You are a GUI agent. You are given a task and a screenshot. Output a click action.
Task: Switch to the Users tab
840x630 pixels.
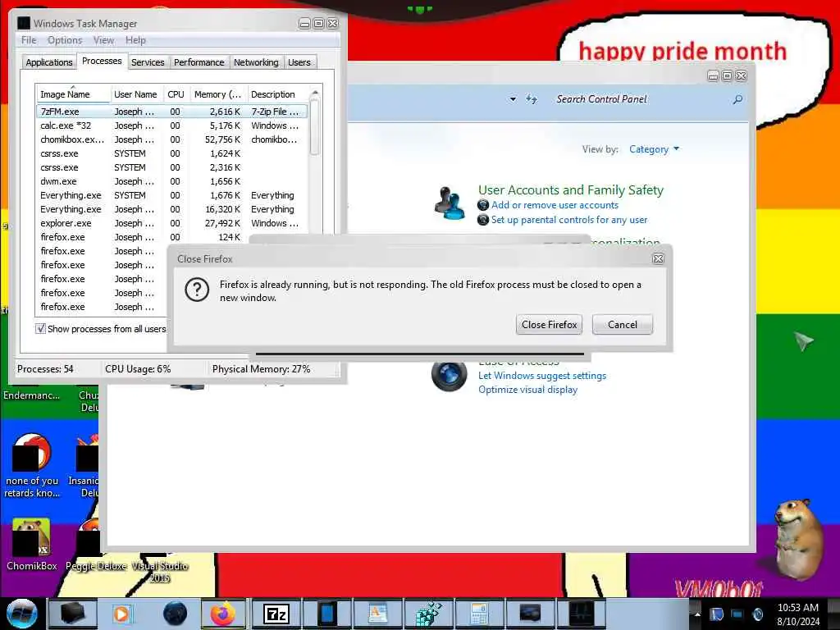pyautogui.click(x=299, y=62)
